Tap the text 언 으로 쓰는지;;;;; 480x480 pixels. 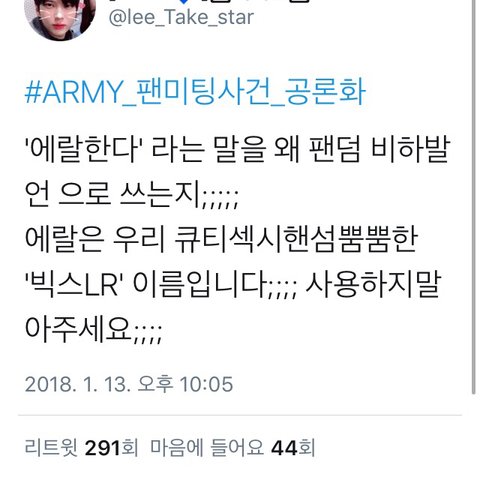tap(132, 194)
